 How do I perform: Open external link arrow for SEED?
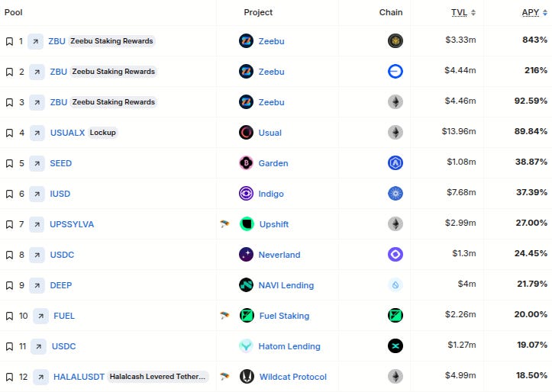pyautogui.click(x=37, y=163)
